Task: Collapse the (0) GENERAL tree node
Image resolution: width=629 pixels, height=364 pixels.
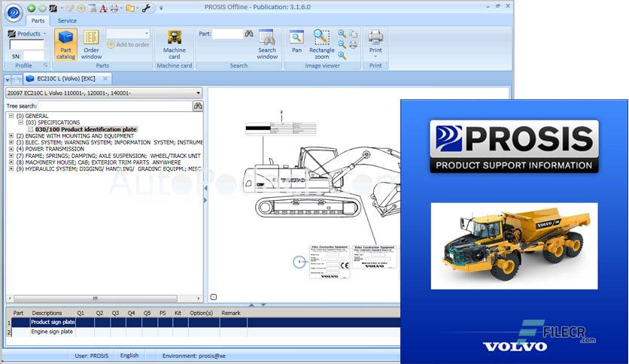Action: (11, 116)
